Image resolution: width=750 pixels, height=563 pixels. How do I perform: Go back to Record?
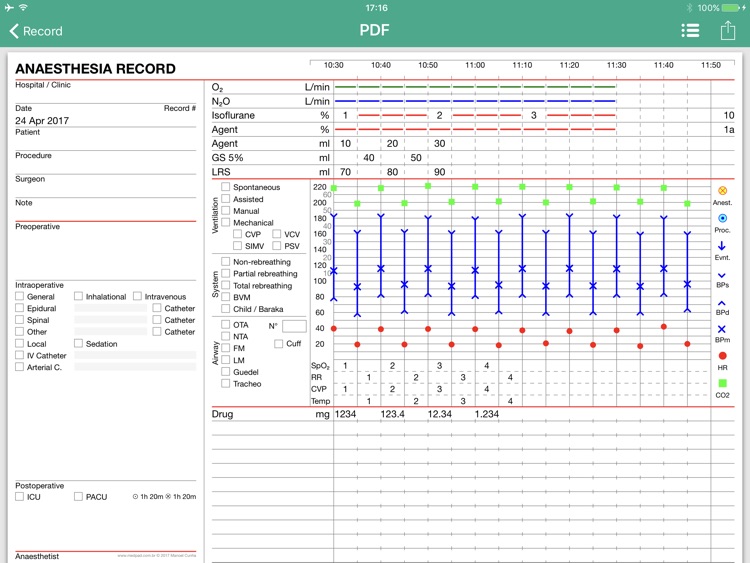point(36,31)
